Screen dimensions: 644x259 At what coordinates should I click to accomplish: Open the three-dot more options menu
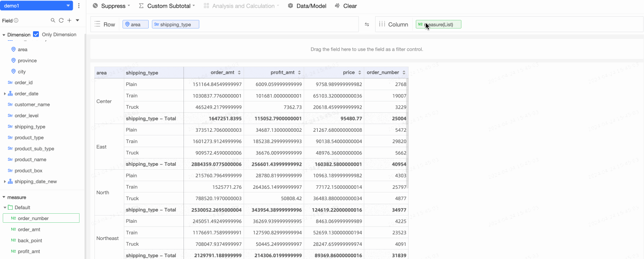click(x=79, y=6)
